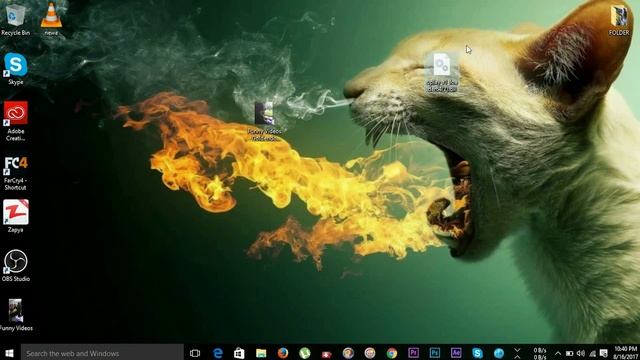640x360 pixels.
Task: Select the VLC cone desktop icon
Action: coord(51,19)
